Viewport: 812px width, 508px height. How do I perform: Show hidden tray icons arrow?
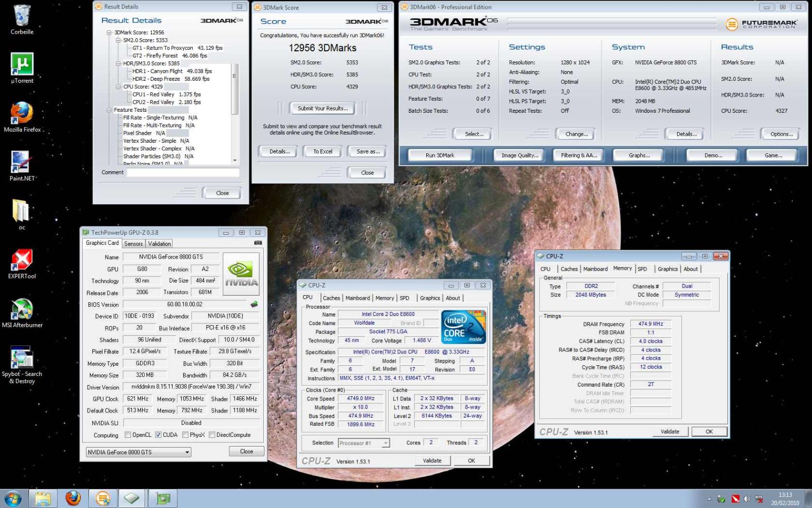[709, 499]
